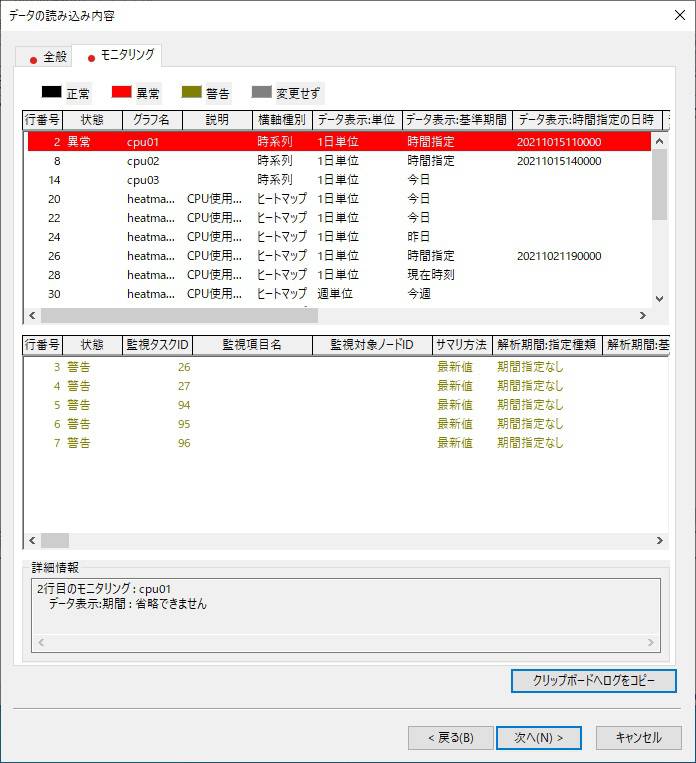Click the 説明 column header

point(217,120)
